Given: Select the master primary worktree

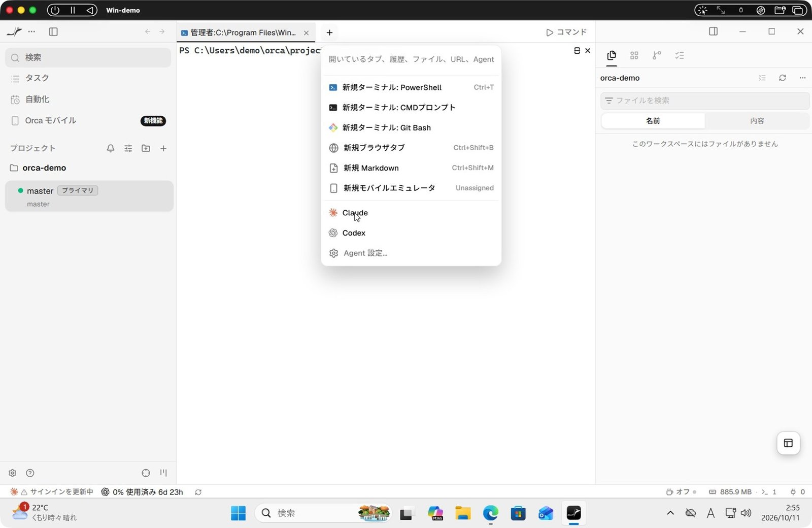Looking at the screenshot, I should (x=89, y=196).
